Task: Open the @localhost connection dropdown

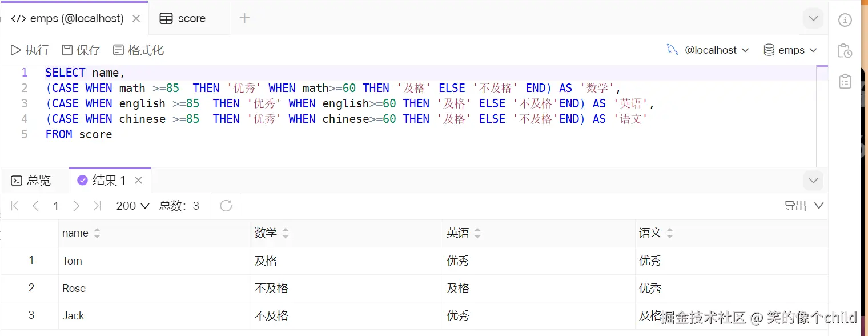Action: [708, 50]
